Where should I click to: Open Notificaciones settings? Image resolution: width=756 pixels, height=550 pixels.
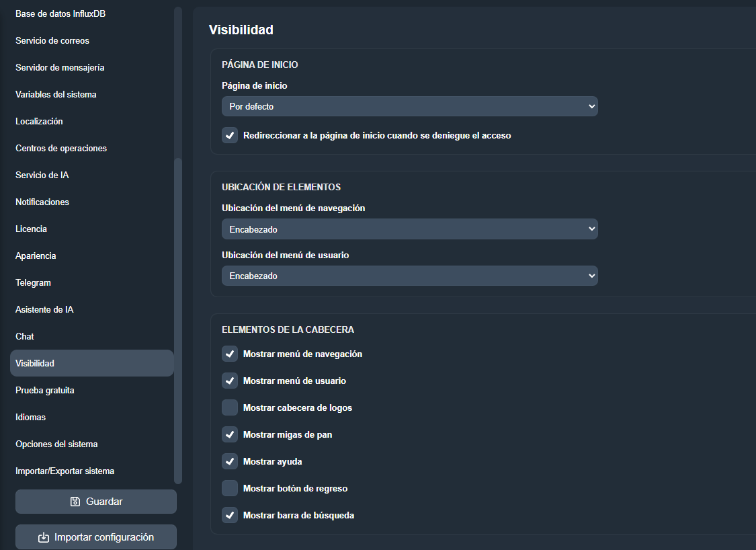(x=42, y=202)
